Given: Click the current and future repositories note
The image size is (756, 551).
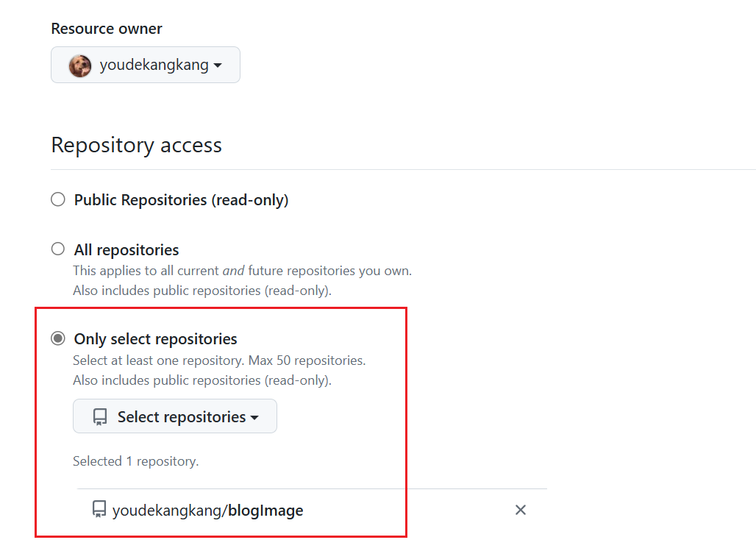Looking at the screenshot, I should 242,271.
